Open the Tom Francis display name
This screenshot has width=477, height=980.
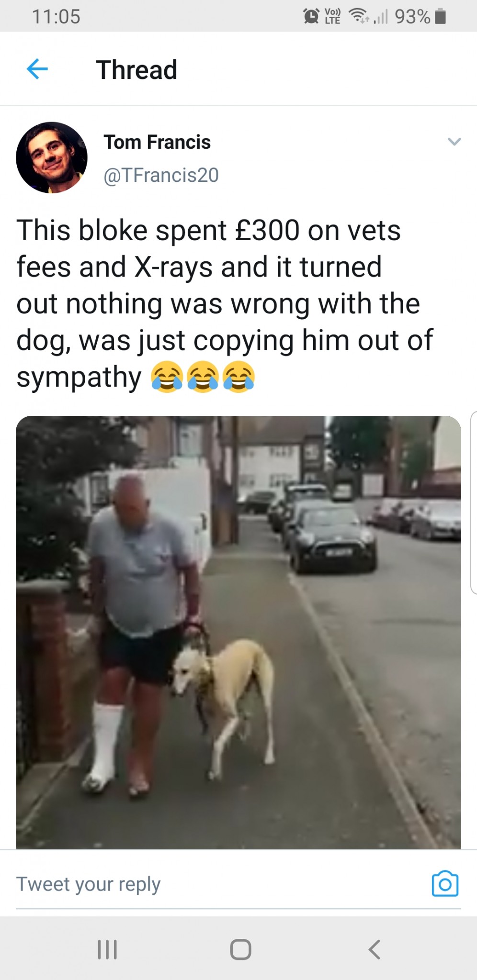point(157,142)
